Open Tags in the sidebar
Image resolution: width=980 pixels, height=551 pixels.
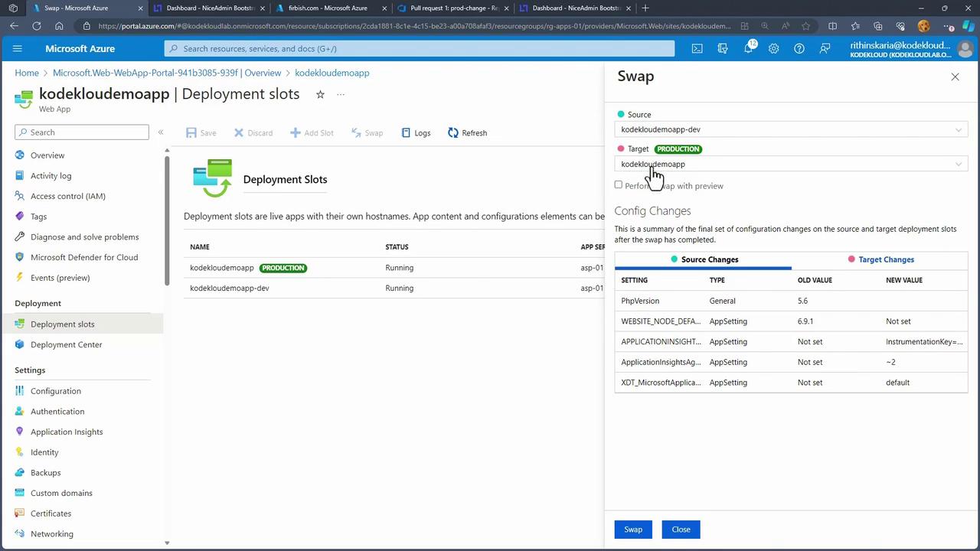click(x=38, y=217)
